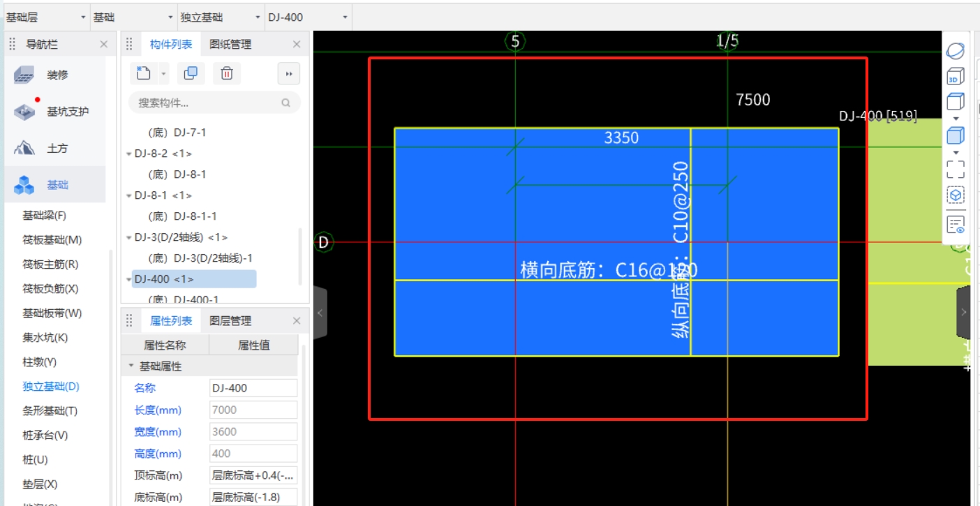Screen dimensions: 980x506
Task: Collapse the left side panels handle
Action: [x=320, y=313]
